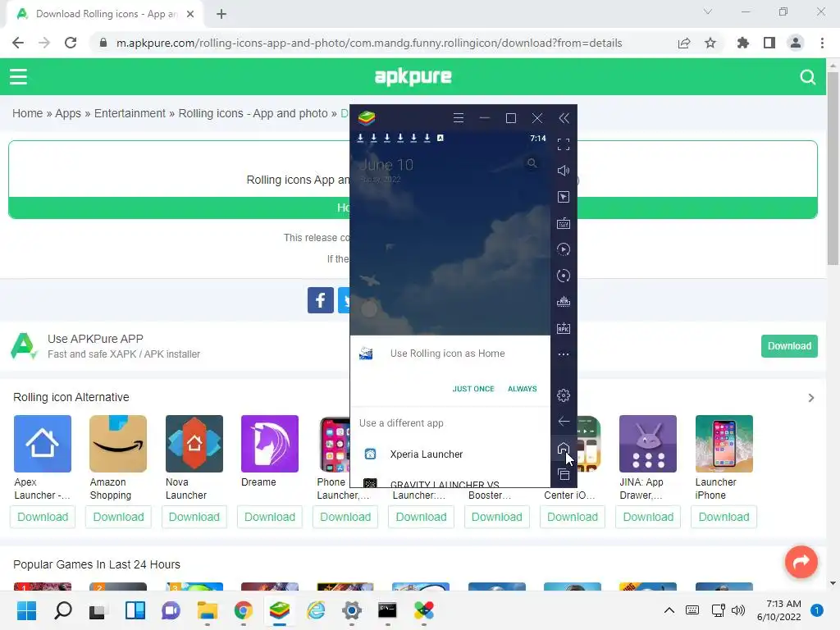Click BlueStacks macro play icon
The image size is (840, 630).
click(563, 249)
